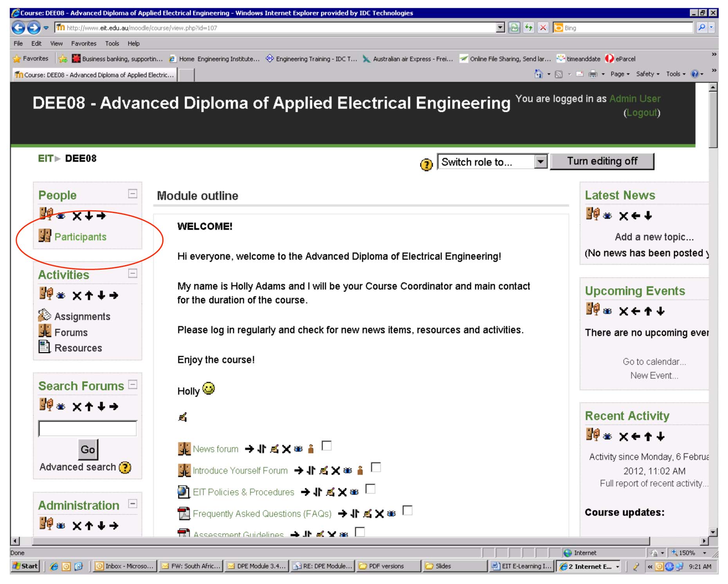
Task: Collapse the Search Forums block
Action: [x=133, y=385]
